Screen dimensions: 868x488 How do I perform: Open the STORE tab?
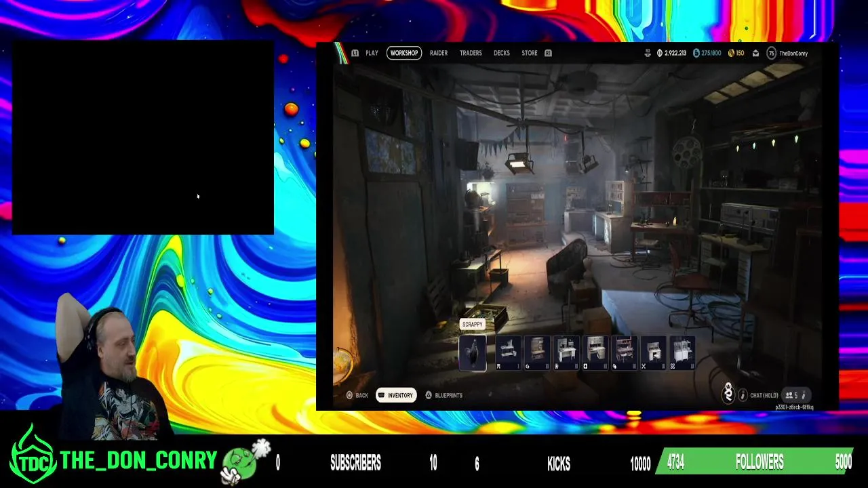pos(530,53)
